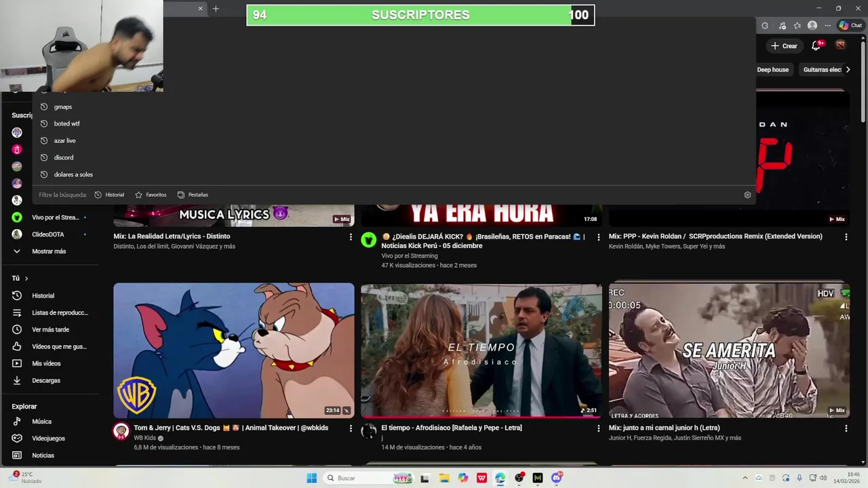
Task: Open ClideoDOTA subscription channel
Action: 49,234
